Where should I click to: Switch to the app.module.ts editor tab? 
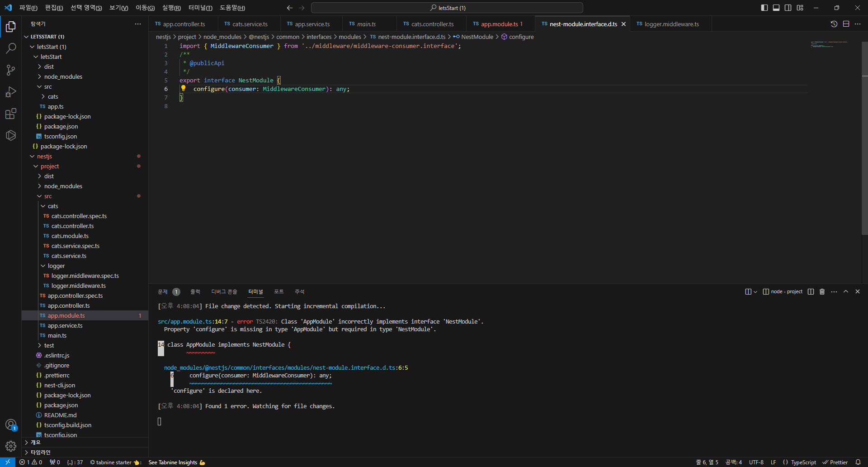(500, 24)
